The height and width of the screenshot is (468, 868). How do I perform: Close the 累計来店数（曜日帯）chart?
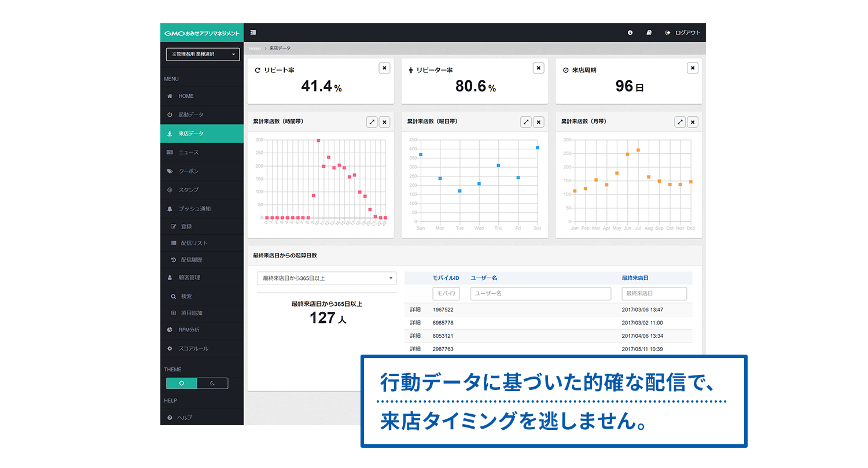tap(539, 122)
